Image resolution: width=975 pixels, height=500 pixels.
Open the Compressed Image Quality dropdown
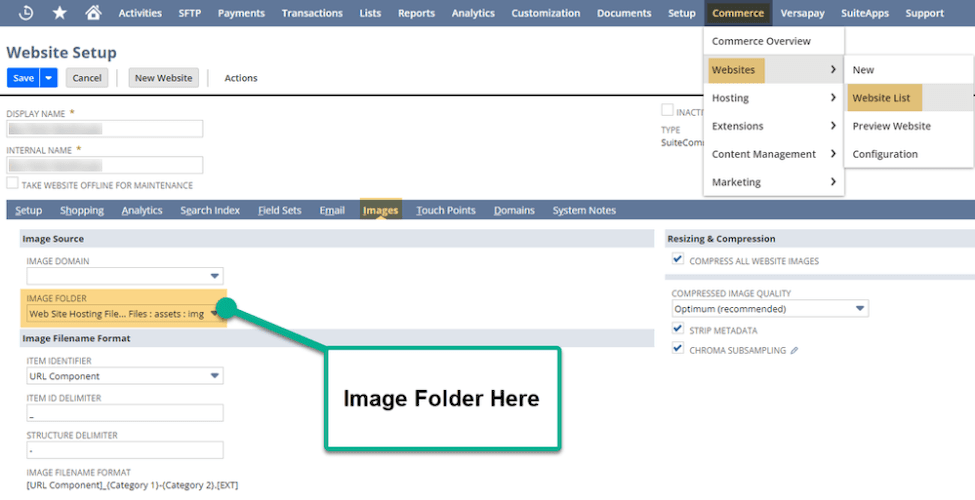coord(770,309)
